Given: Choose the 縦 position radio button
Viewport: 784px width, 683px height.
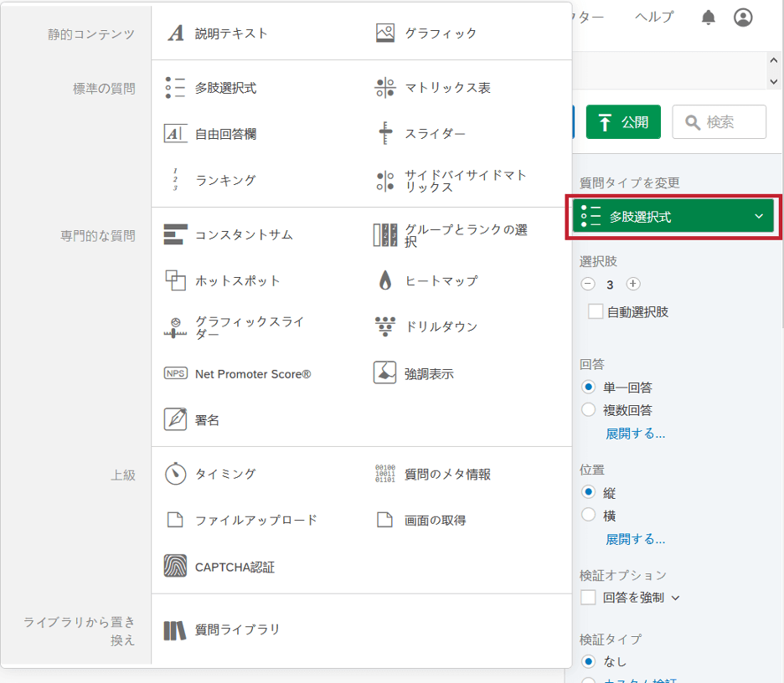Looking at the screenshot, I should (x=589, y=492).
